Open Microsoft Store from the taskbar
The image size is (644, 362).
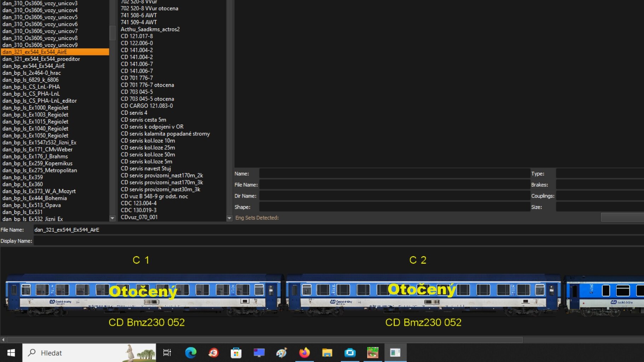pyautogui.click(x=236, y=352)
